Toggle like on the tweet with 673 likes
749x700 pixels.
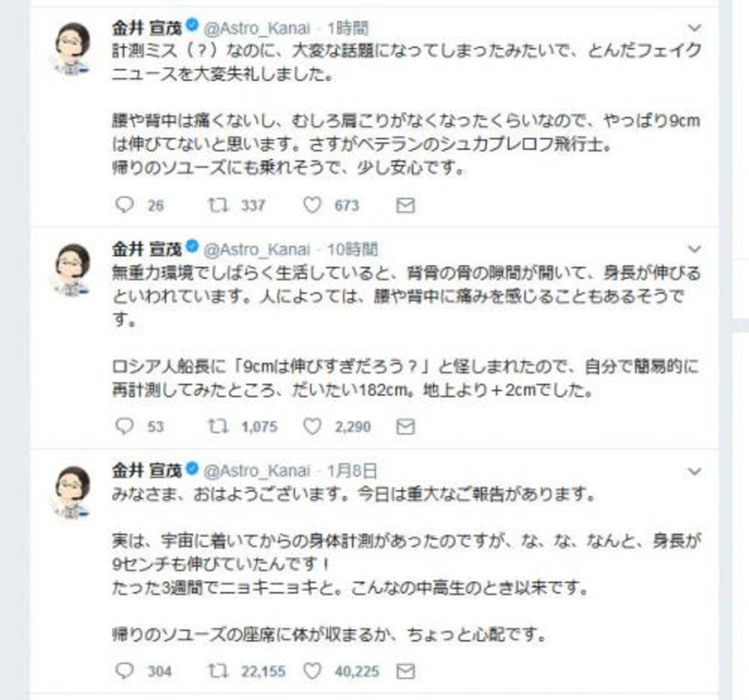point(312,205)
